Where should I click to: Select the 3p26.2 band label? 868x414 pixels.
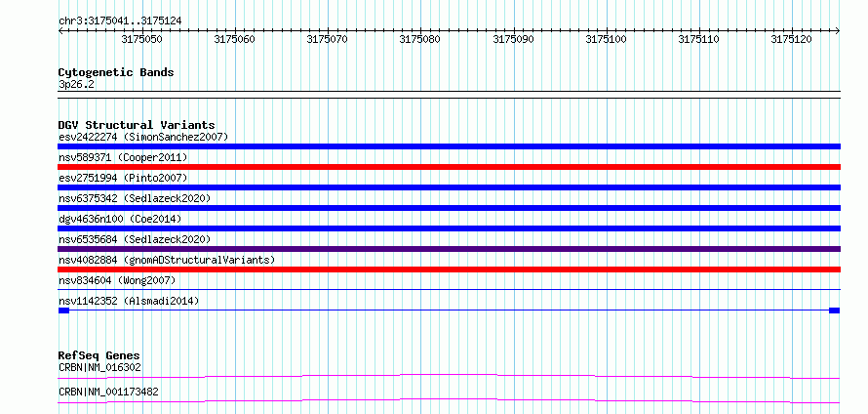click(75, 85)
